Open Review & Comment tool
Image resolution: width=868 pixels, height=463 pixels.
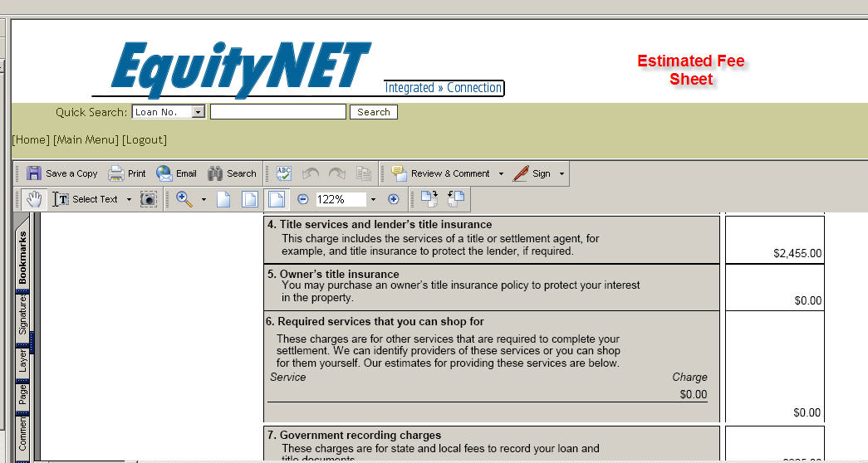(440, 173)
